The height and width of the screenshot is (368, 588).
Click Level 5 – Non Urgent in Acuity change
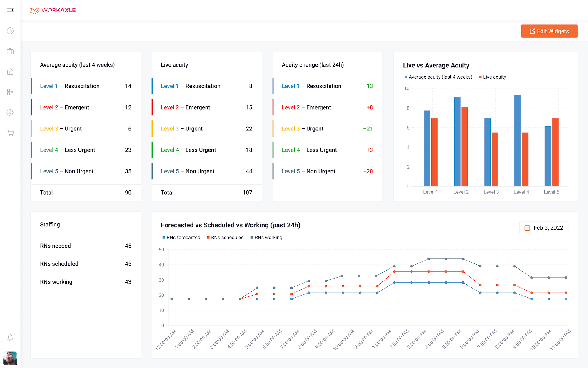tap(308, 171)
